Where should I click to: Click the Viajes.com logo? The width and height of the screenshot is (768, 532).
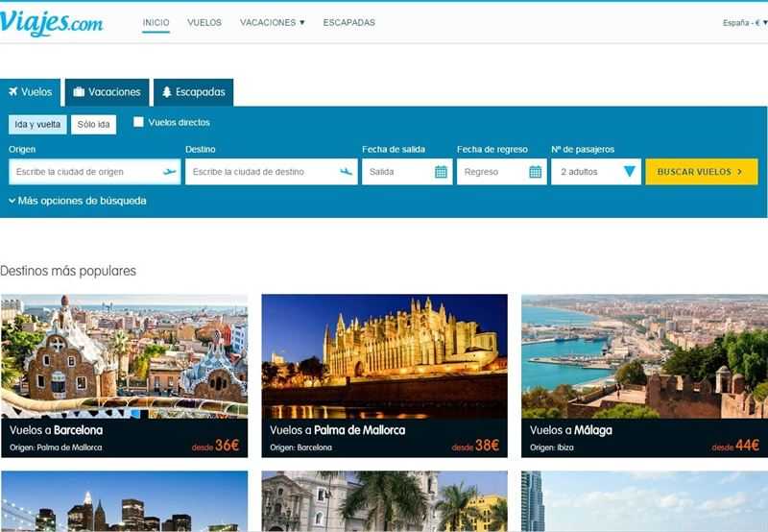[x=51, y=22]
